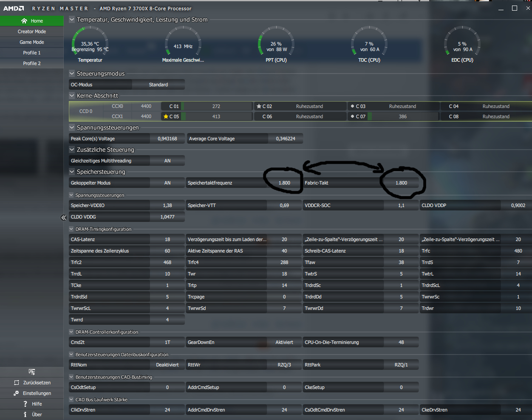Open the Home view in sidebar

tap(32, 21)
